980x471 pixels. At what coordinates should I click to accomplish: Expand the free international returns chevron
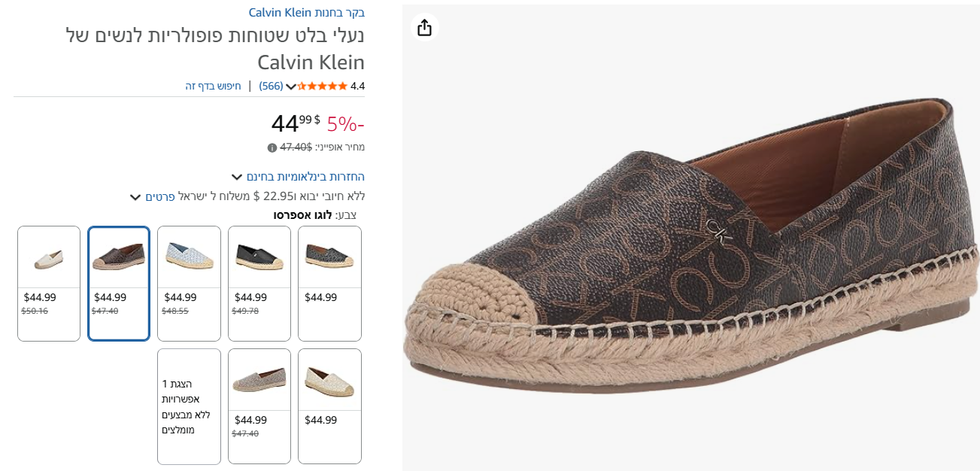click(x=237, y=178)
